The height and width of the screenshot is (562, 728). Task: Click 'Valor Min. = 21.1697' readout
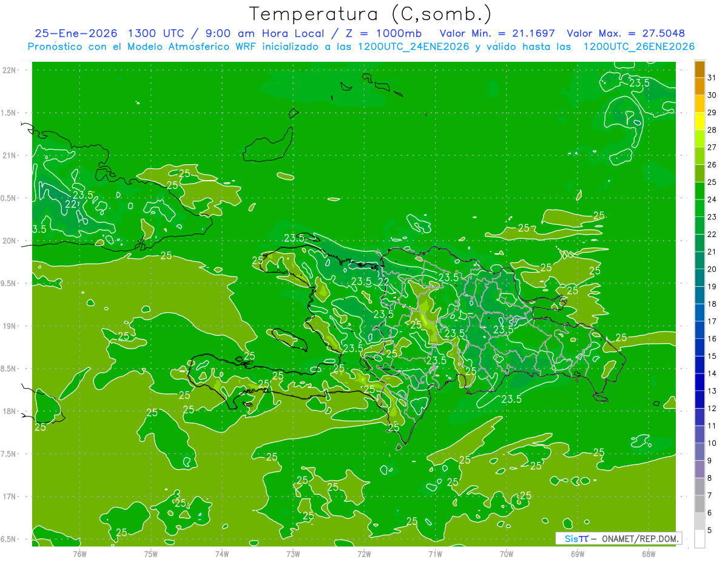[x=497, y=33]
